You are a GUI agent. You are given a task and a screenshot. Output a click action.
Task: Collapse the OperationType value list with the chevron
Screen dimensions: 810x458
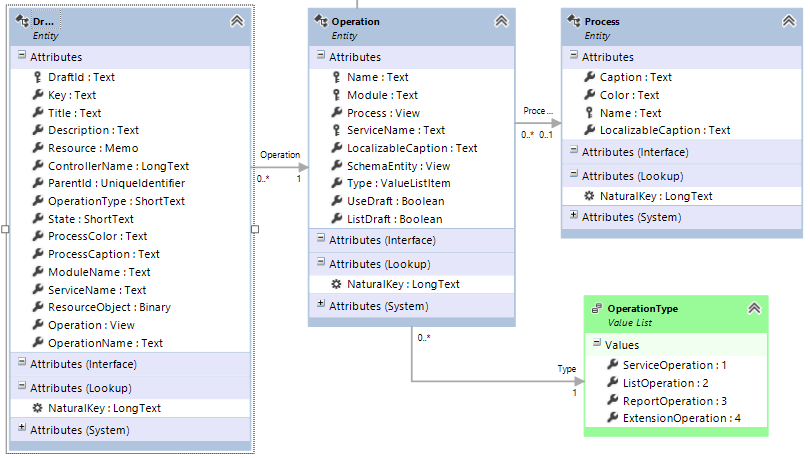click(x=754, y=308)
